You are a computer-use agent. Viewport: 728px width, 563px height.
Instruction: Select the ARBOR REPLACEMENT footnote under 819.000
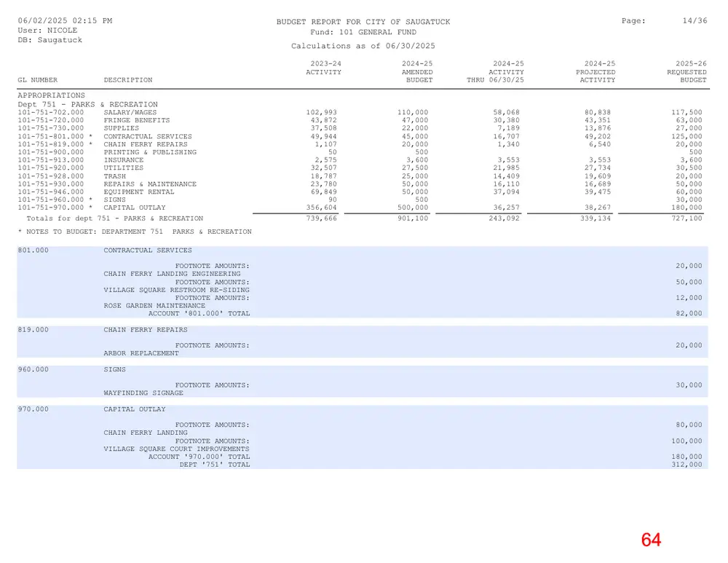141,353
